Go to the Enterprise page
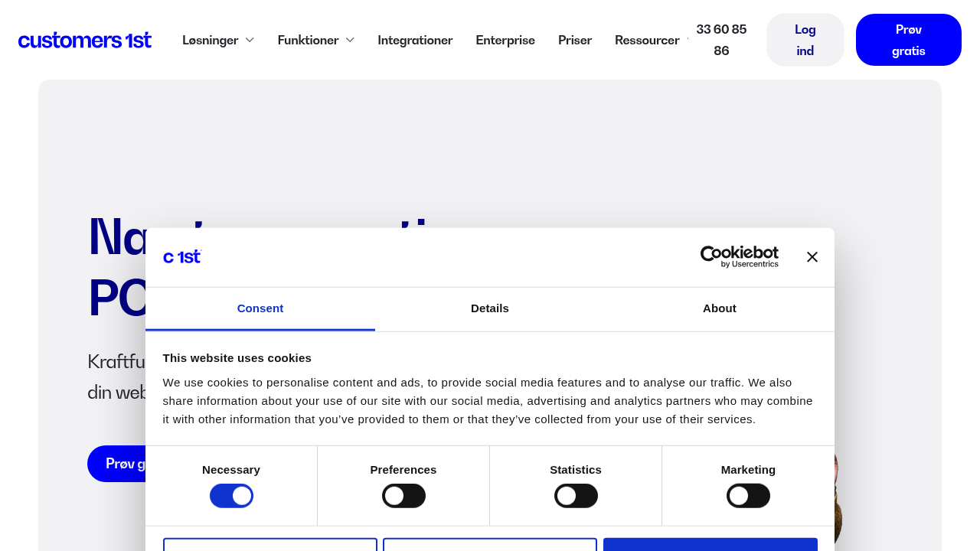The width and height of the screenshot is (980, 551). click(505, 40)
